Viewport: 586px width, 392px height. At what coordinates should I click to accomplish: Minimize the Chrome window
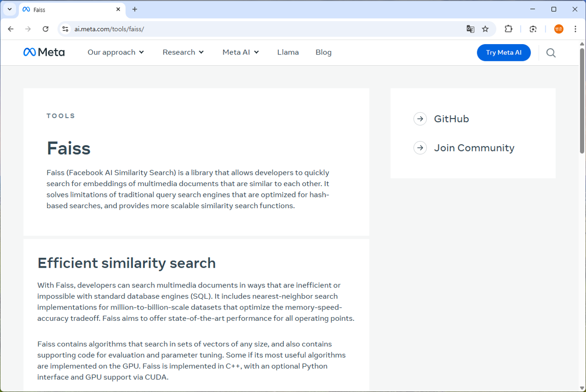[533, 9]
